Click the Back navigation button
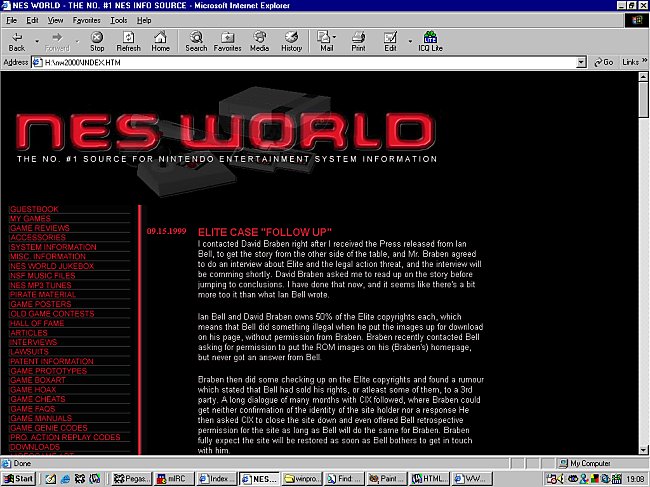Image resolution: width=650 pixels, height=487 pixels. (x=17, y=41)
